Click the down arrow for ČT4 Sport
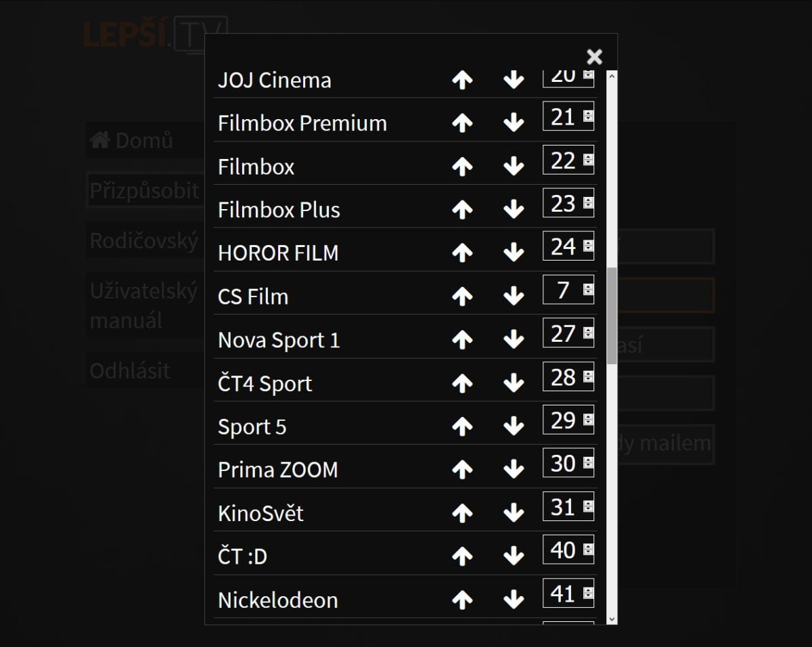The width and height of the screenshot is (812, 647). tap(514, 383)
